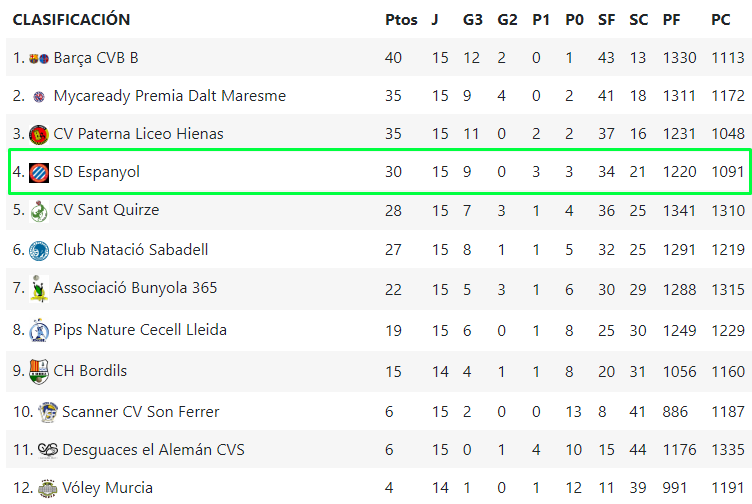This screenshot has height=504, width=752.
Task: Open the Barça CVB B team link
Action: tap(96, 58)
